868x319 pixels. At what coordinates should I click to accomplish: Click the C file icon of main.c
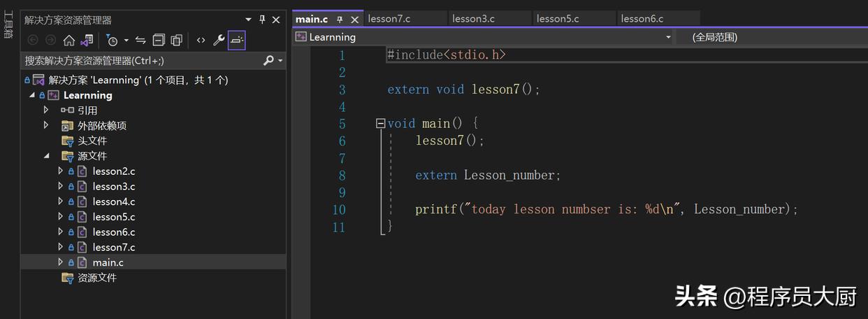point(82,262)
